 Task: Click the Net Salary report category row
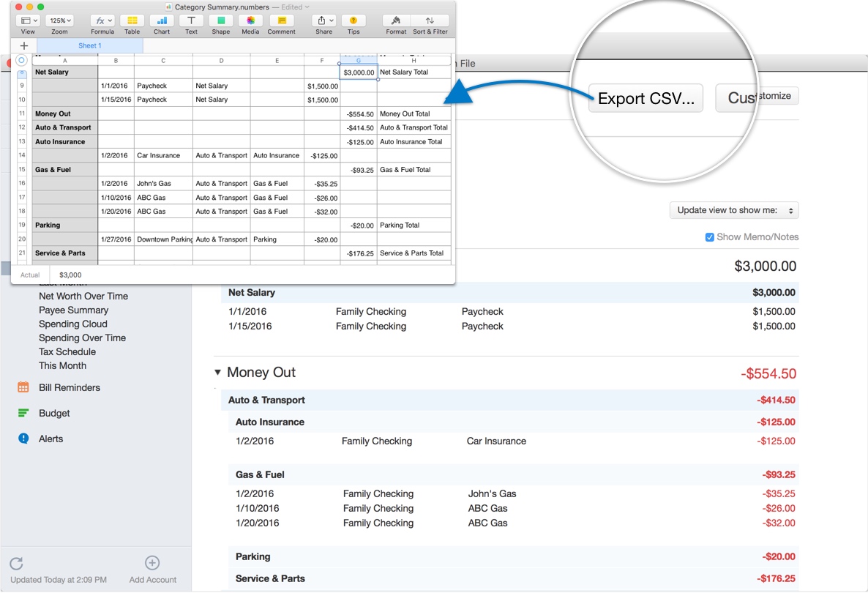510,292
